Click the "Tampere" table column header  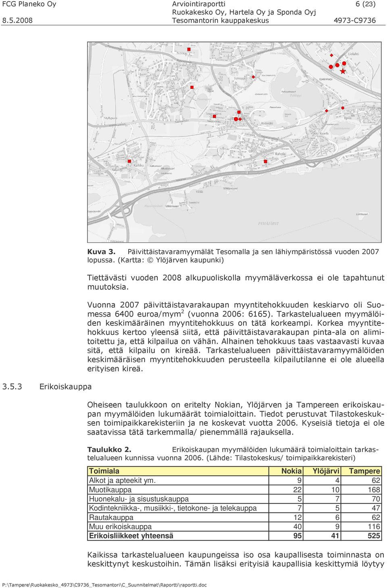[x=364, y=471]
